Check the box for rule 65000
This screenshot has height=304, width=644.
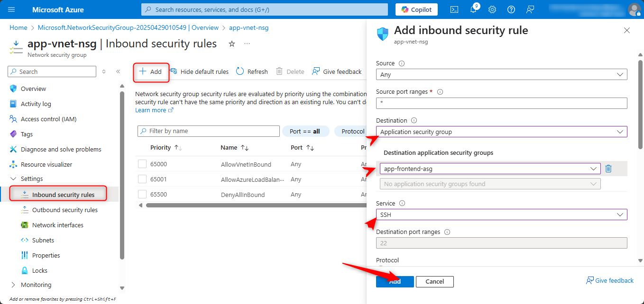(x=142, y=164)
